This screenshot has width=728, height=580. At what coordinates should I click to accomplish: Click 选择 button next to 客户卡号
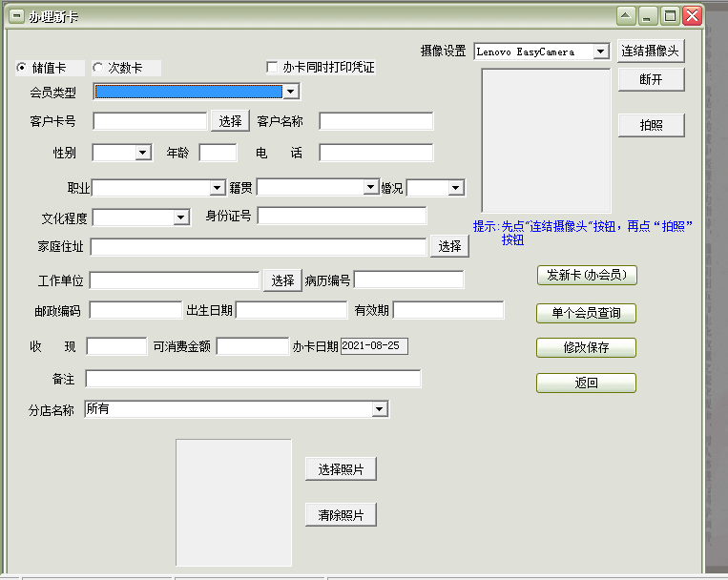230,121
